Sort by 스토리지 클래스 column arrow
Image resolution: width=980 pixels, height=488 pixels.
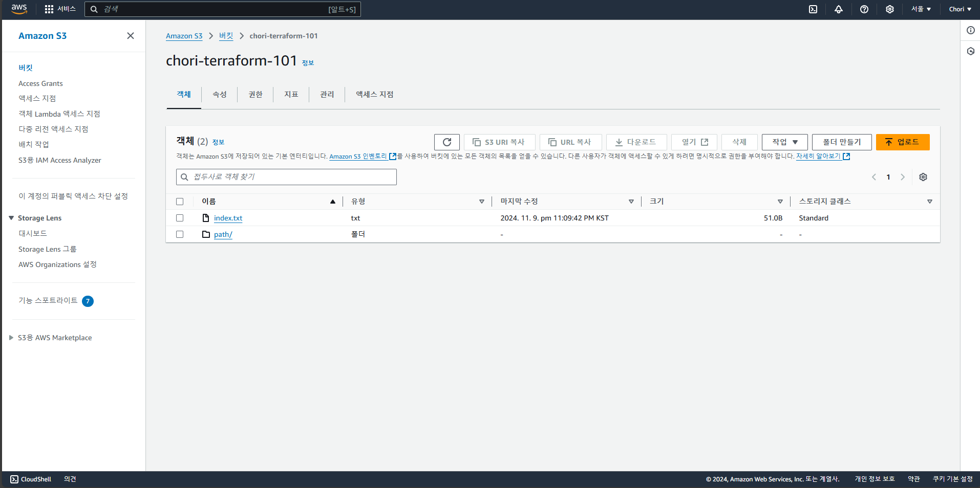point(930,202)
